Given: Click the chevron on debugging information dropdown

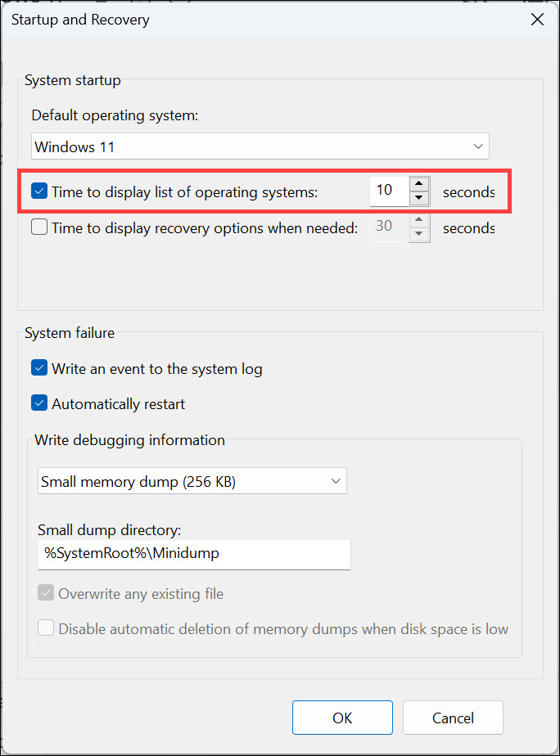Looking at the screenshot, I should [x=336, y=482].
